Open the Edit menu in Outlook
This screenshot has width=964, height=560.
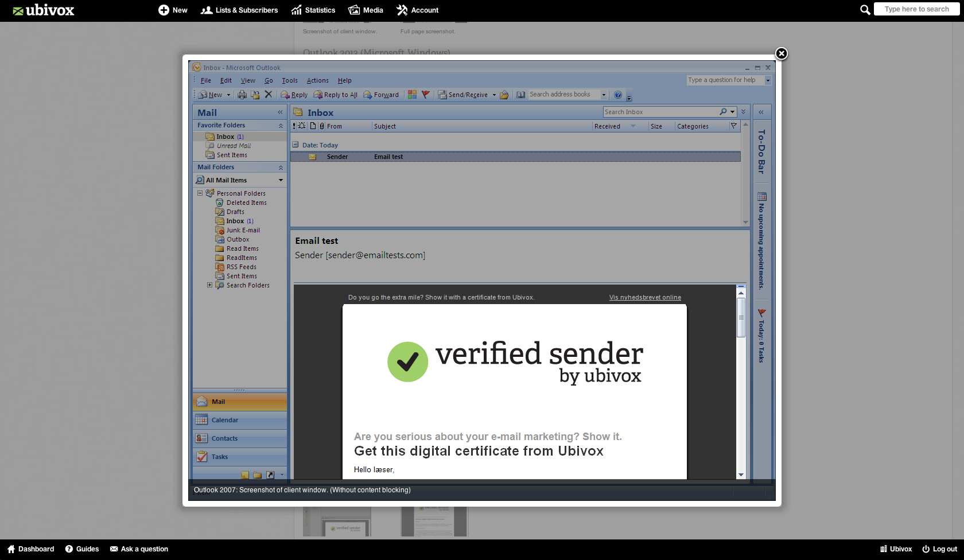click(226, 81)
